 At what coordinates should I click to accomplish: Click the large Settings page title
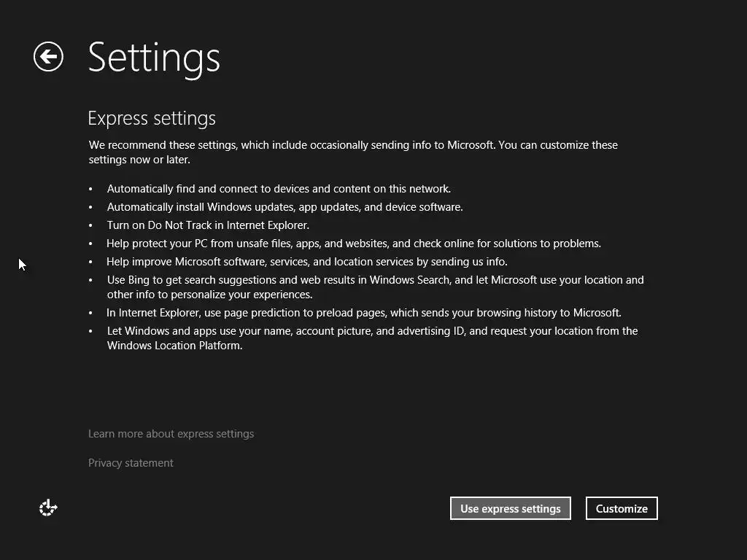(x=154, y=57)
